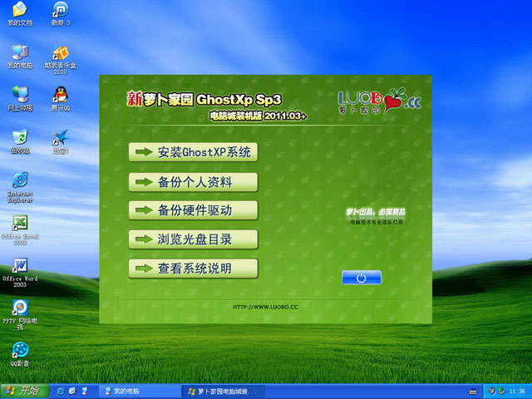Select the 腾讯QQ penguin desktop icon
The height and width of the screenshot is (399, 532).
[61, 99]
